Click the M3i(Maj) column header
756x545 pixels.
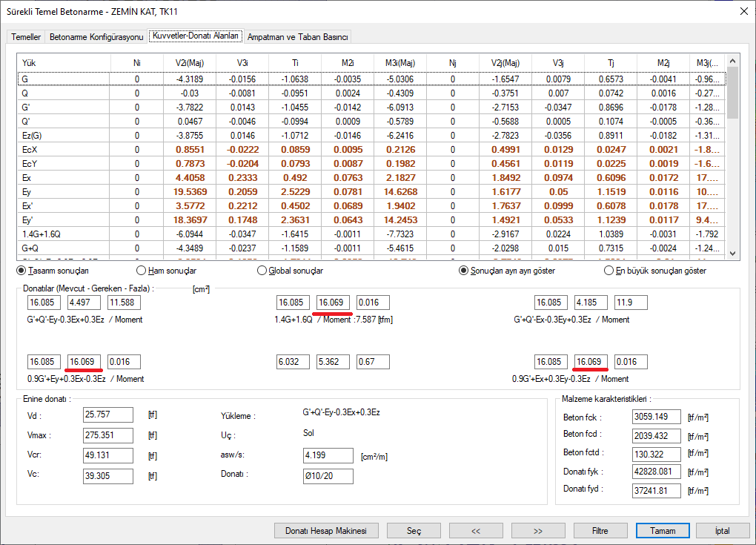tap(400, 63)
